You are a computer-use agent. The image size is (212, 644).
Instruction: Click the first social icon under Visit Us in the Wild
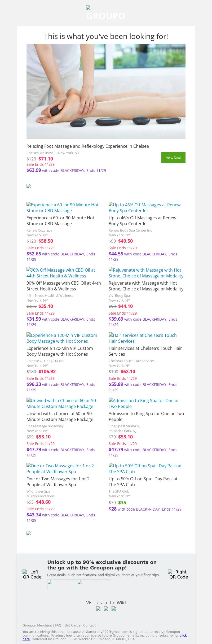[98, 609]
